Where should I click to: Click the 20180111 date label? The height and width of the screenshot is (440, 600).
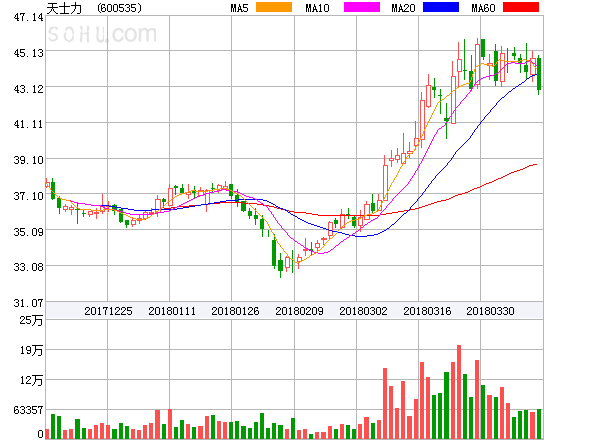[x=172, y=311]
